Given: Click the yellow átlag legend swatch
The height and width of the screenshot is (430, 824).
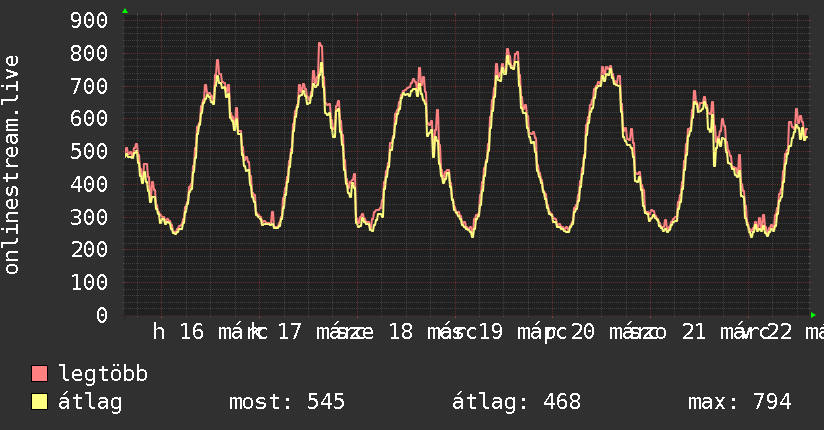Looking at the screenshot, I should pos(40,402).
